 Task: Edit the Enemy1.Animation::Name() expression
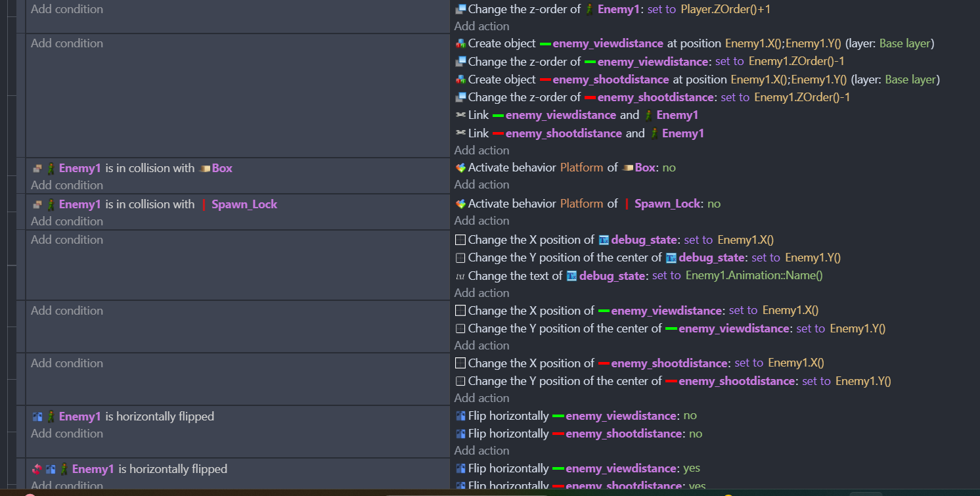coord(754,276)
